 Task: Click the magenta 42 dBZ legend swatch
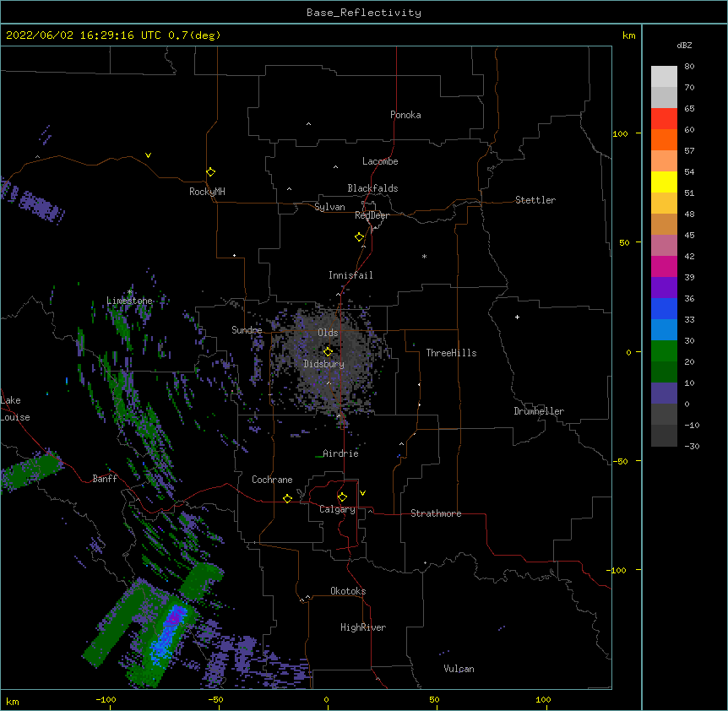664,266
